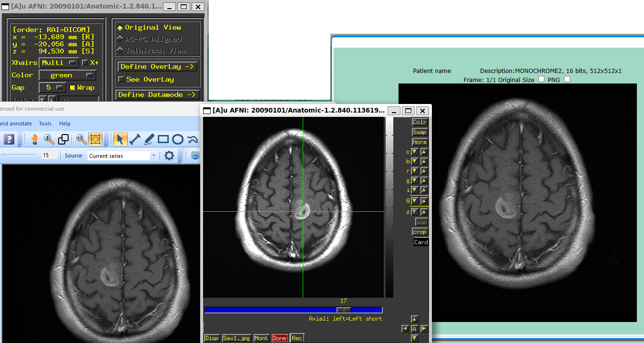Click the Norm button
Screen dimensions: 644x343
[420, 142]
